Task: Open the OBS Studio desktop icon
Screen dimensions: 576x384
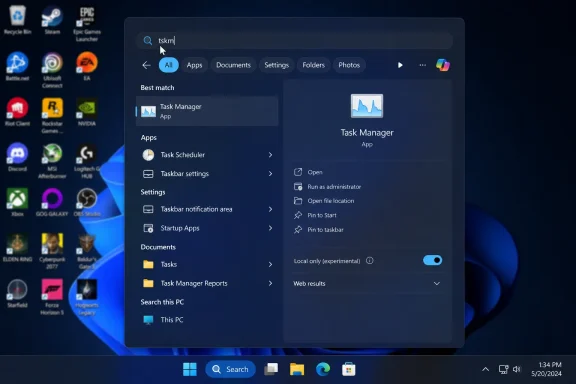Action: click(x=87, y=202)
